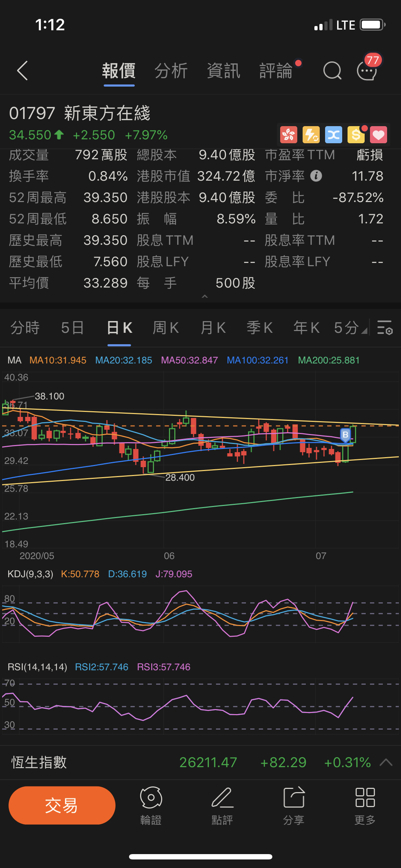
Task: Tap the yellow lightning bolt icon
Action: [x=311, y=135]
